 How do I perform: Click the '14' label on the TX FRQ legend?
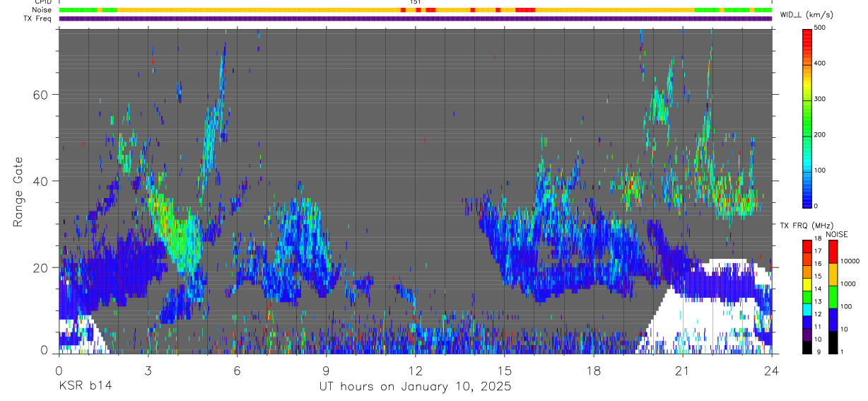[819, 289]
